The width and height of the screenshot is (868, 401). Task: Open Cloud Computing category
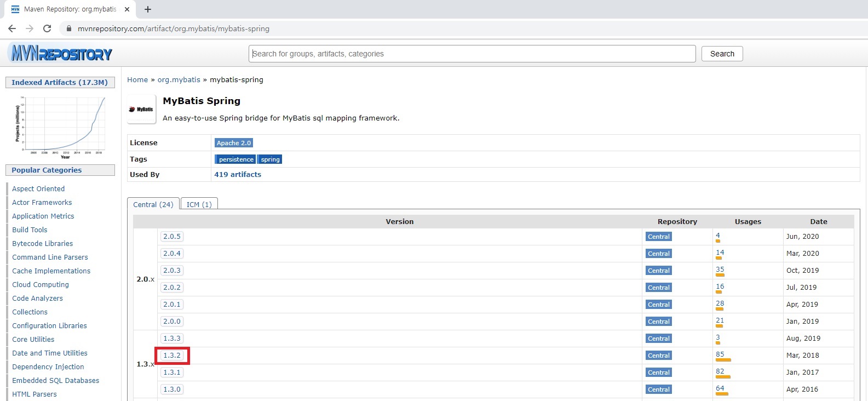(41, 285)
